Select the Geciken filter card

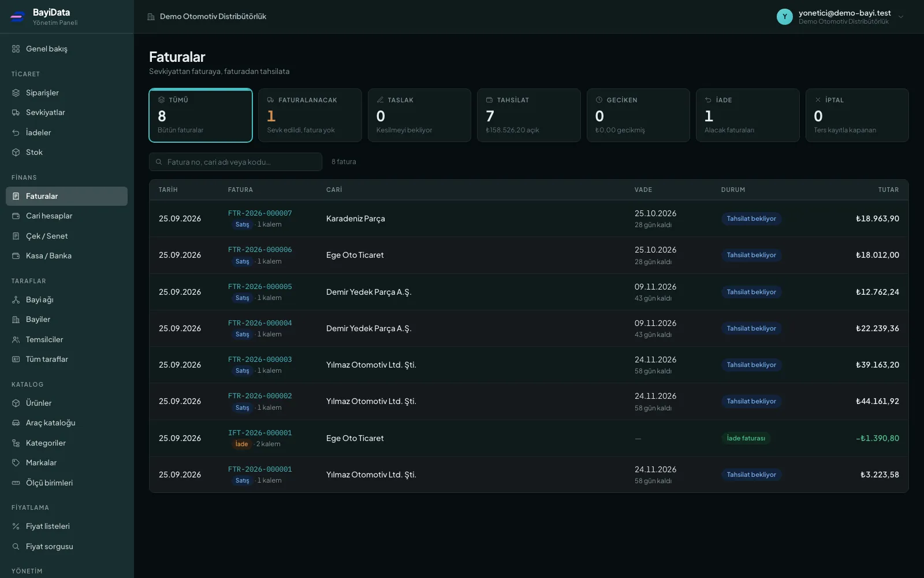[638, 115]
